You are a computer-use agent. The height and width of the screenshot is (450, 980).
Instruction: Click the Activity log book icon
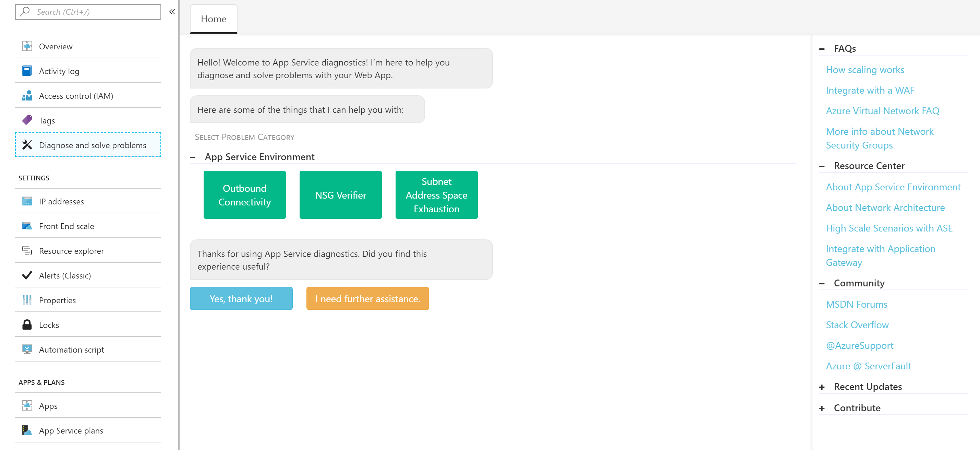tap(27, 71)
